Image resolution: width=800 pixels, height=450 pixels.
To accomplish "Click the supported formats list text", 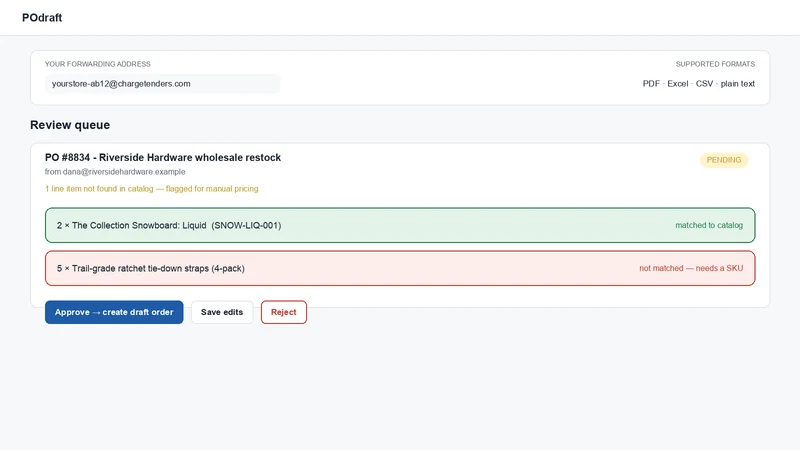I will (698, 84).
